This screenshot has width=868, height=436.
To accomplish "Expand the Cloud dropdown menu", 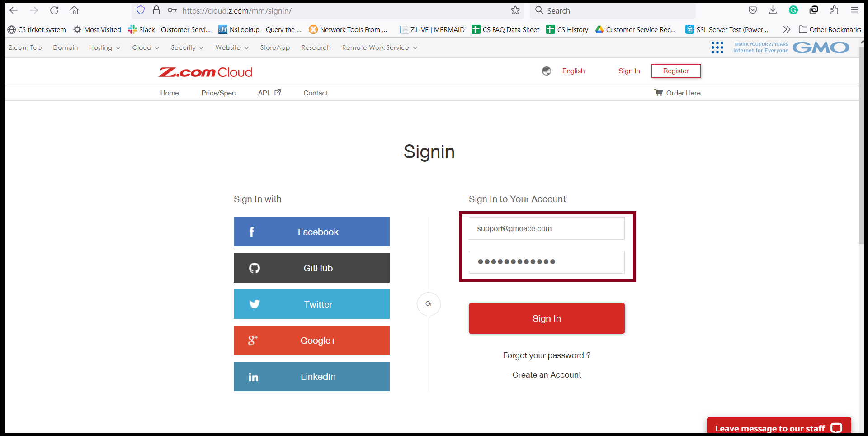I will click(x=146, y=47).
